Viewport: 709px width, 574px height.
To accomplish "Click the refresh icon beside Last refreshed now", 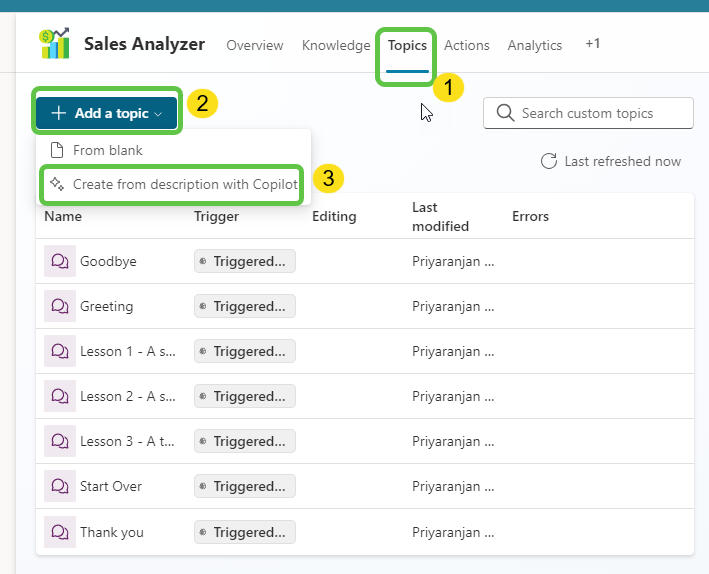I will click(x=549, y=161).
